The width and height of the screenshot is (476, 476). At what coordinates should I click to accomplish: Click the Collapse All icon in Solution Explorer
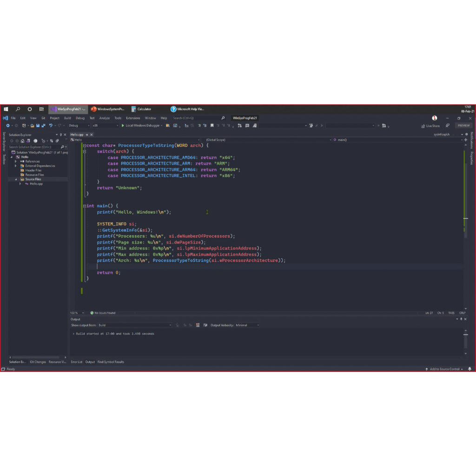[57, 141]
